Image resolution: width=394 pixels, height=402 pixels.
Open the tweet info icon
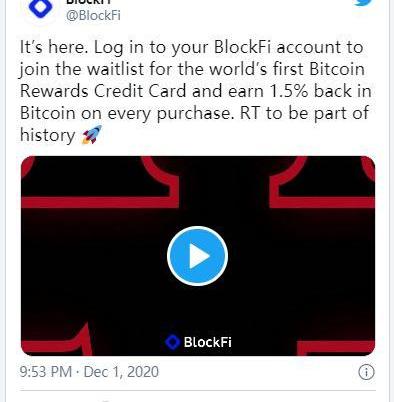[x=366, y=372]
